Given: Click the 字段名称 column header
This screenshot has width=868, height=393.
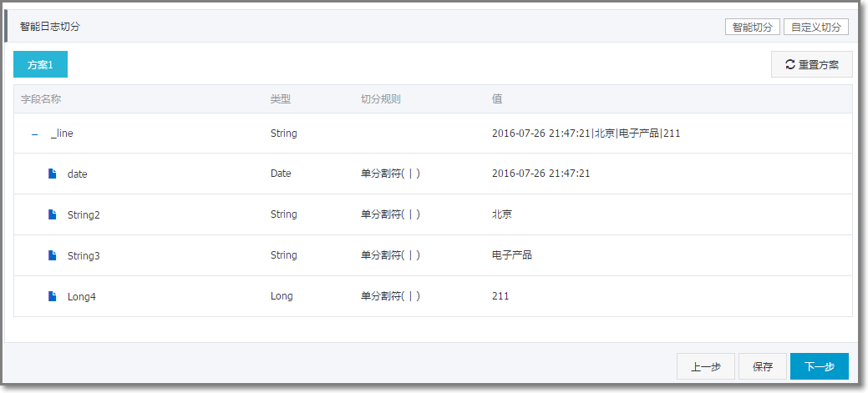Looking at the screenshot, I should (40, 99).
